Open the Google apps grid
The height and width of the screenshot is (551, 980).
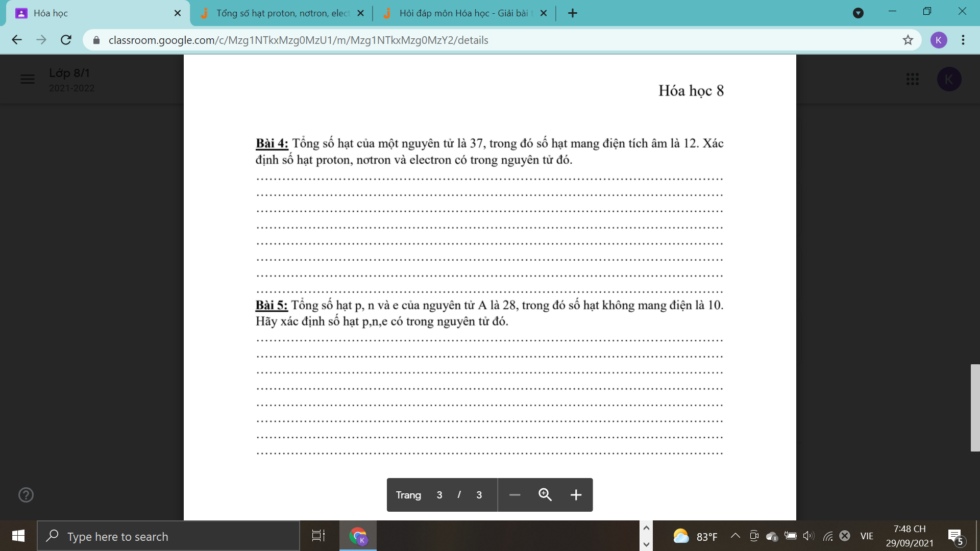pyautogui.click(x=912, y=79)
